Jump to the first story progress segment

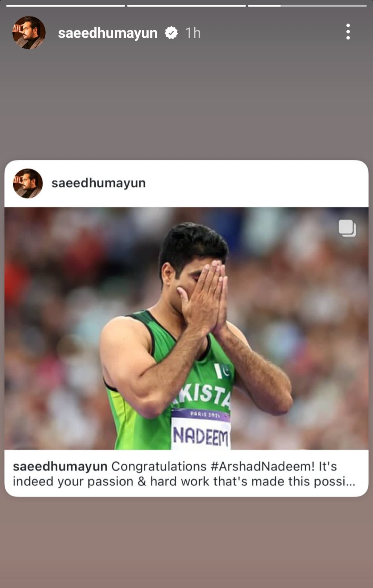(66, 6)
